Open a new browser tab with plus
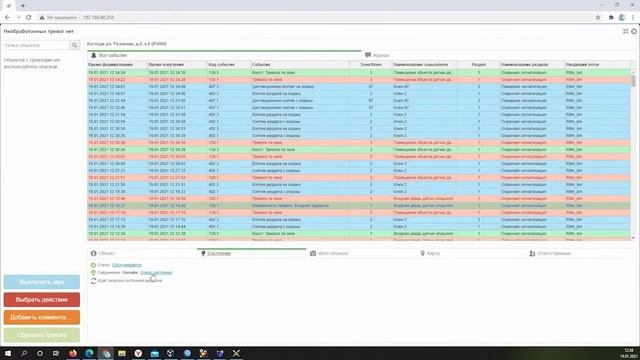The height and width of the screenshot is (360, 640). (23, 6)
